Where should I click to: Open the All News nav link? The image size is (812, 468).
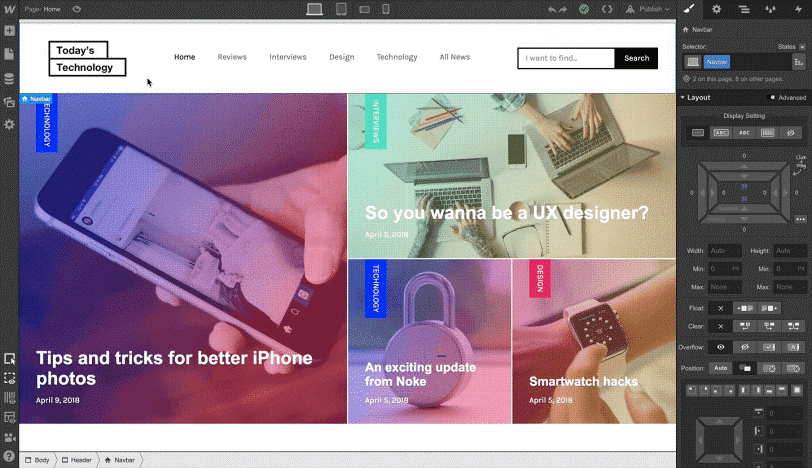click(455, 57)
